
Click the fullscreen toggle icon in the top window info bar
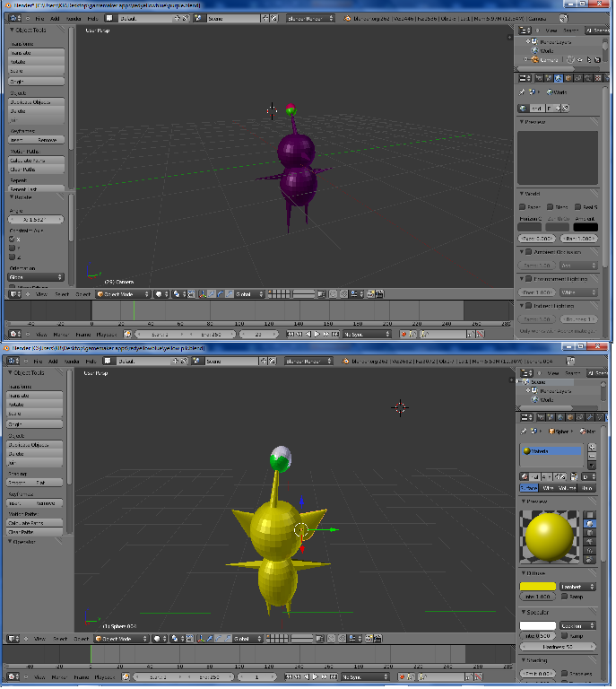[x=563, y=18]
